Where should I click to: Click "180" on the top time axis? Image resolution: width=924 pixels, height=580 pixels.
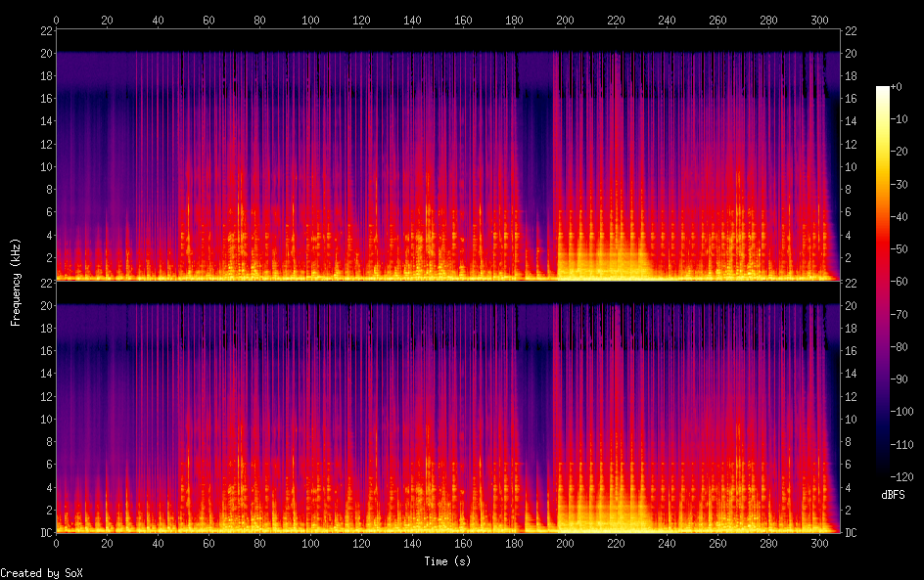pos(514,21)
